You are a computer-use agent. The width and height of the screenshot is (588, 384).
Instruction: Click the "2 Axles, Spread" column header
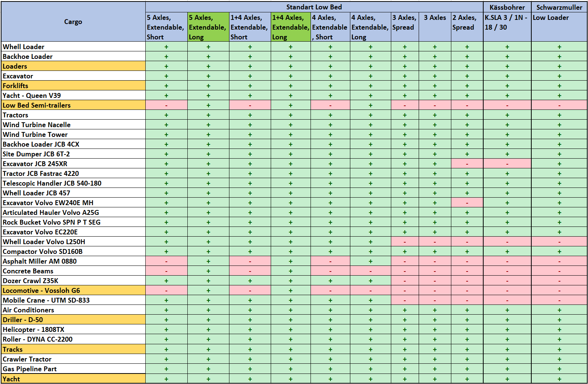tap(467, 27)
